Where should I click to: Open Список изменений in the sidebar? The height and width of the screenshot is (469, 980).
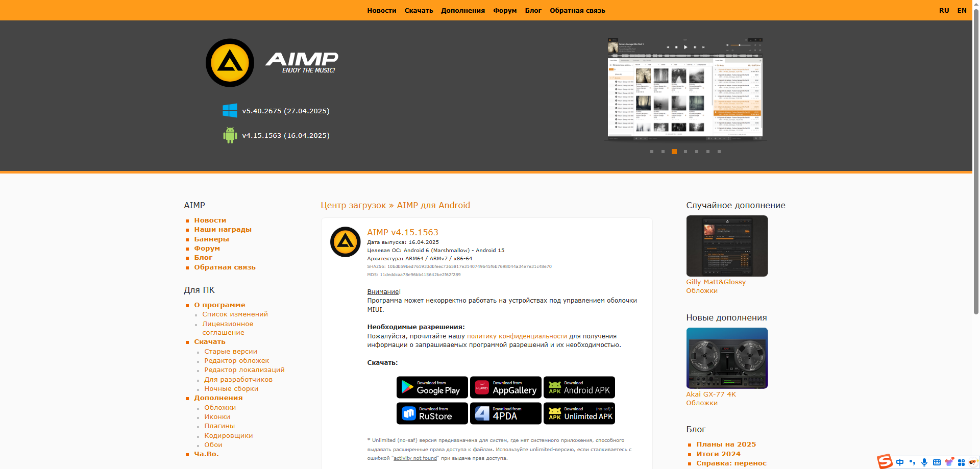(235, 314)
